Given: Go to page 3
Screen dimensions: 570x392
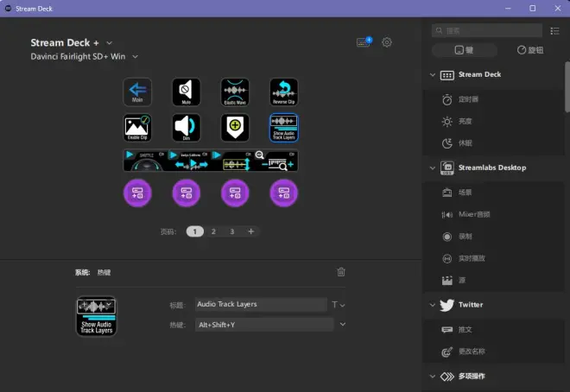Looking at the screenshot, I should click(x=232, y=231).
